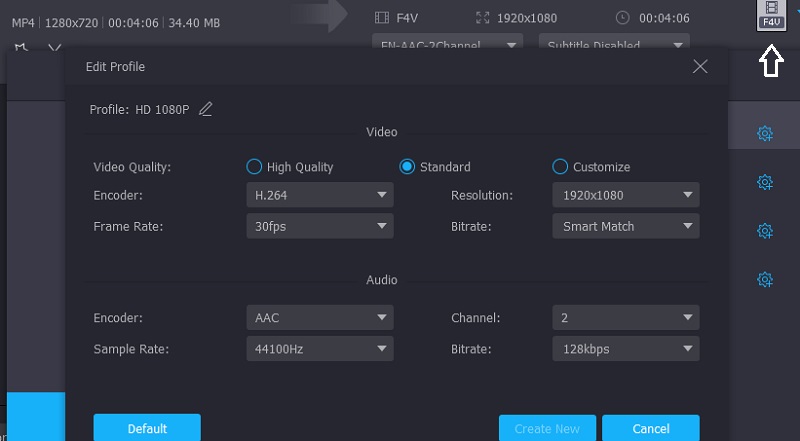Expand the AAC audio encoder dropdown
Viewport: 800px width, 441px height.
click(x=319, y=318)
